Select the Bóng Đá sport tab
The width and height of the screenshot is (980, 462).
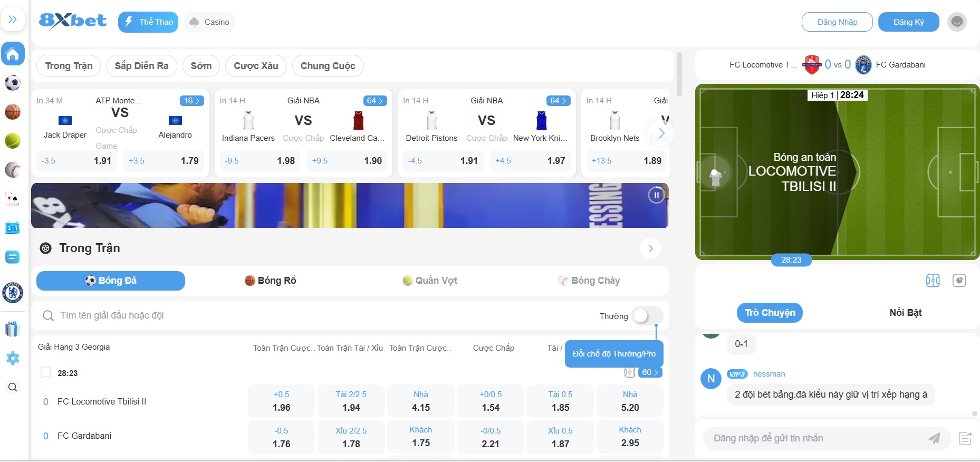coord(111,281)
